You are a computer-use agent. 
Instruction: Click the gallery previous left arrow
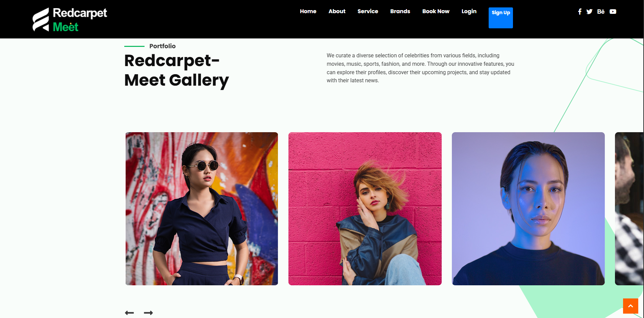click(x=129, y=313)
